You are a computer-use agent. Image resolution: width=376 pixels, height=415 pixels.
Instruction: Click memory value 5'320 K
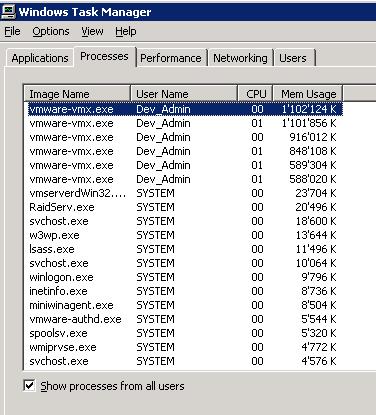click(319, 333)
